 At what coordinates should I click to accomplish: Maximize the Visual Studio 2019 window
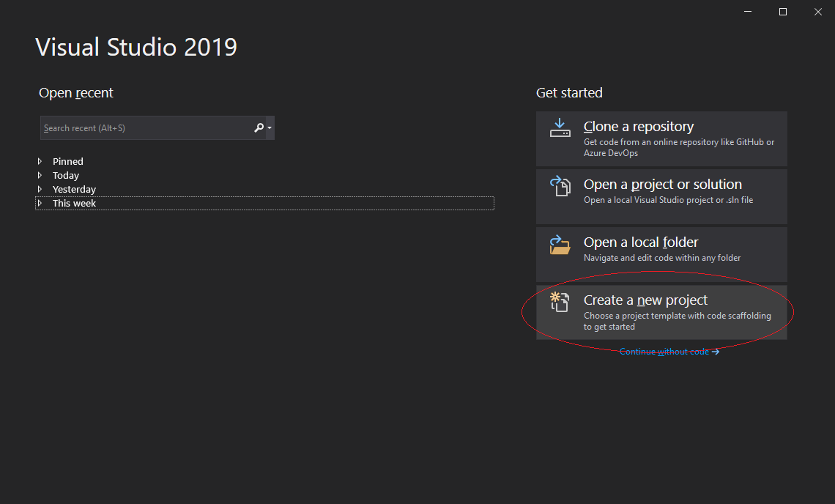coord(783,11)
